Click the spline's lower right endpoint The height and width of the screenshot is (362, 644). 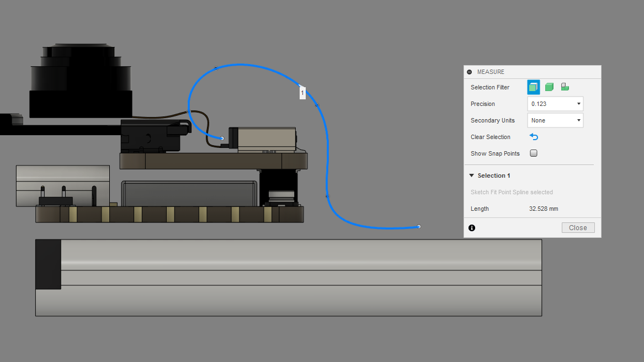click(x=418, y=226)
